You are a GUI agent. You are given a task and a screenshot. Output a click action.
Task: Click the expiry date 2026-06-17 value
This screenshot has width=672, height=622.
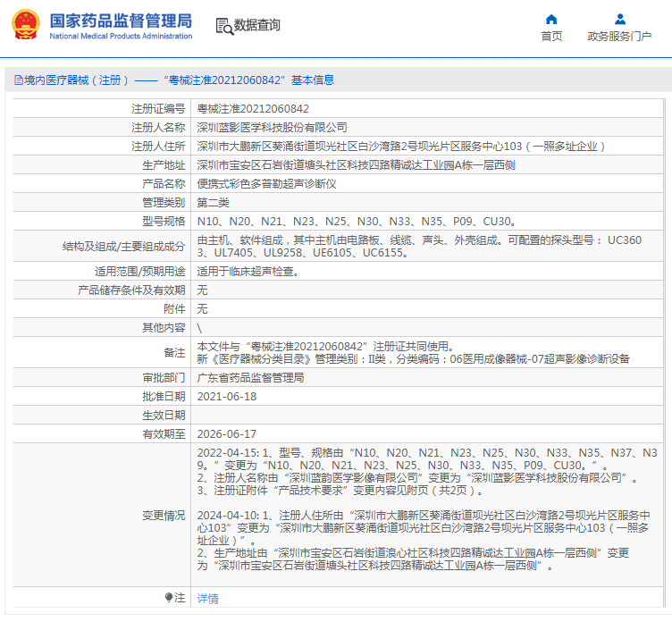click(x=226, y=433)
